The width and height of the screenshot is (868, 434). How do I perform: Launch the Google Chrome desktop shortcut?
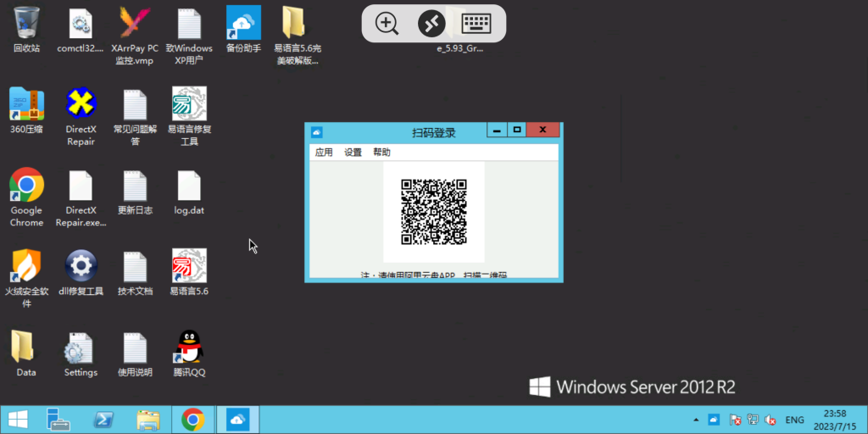pyautogui.click(x=26, y=185)
